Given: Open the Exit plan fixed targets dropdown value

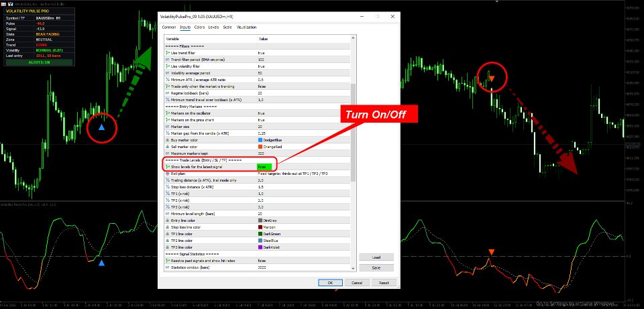Looking at the screenshot, I should (303, 174).
